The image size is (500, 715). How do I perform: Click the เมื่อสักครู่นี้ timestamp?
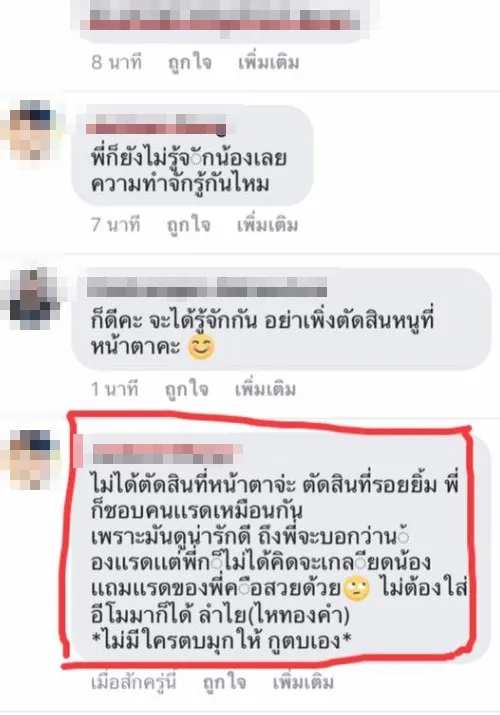(134, 683)
